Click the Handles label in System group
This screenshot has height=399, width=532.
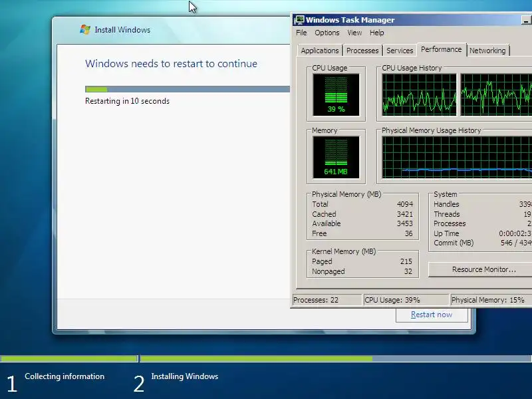446,204
